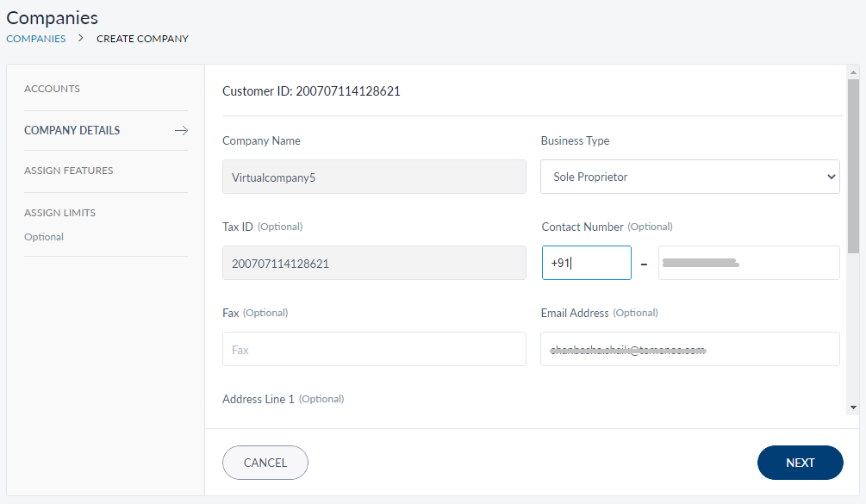Select the Email Address input field
The width and height of the screenshot is (866, 504).
pos(690,349)
